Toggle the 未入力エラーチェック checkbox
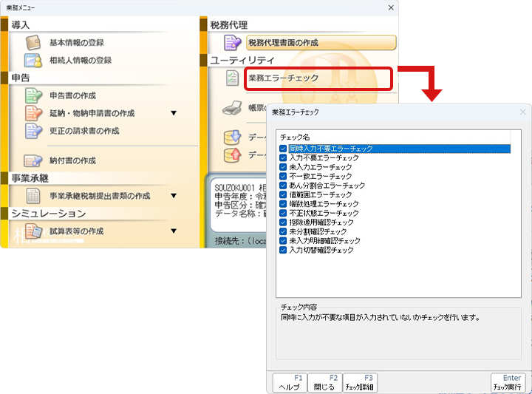 pyautogui.click(x=284, y=167)
